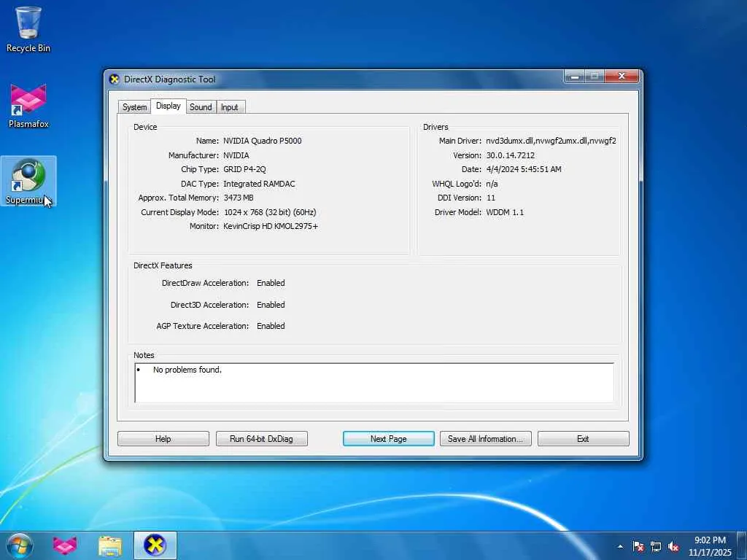Switch to the System tab

pyautogui.click(x=134, y=107)
